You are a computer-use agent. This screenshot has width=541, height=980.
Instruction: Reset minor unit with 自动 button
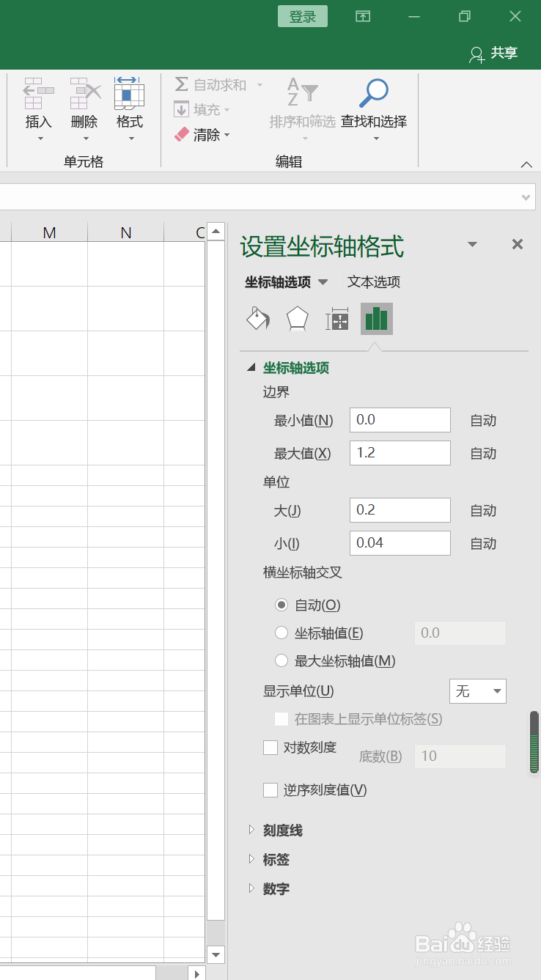point(484,544)
